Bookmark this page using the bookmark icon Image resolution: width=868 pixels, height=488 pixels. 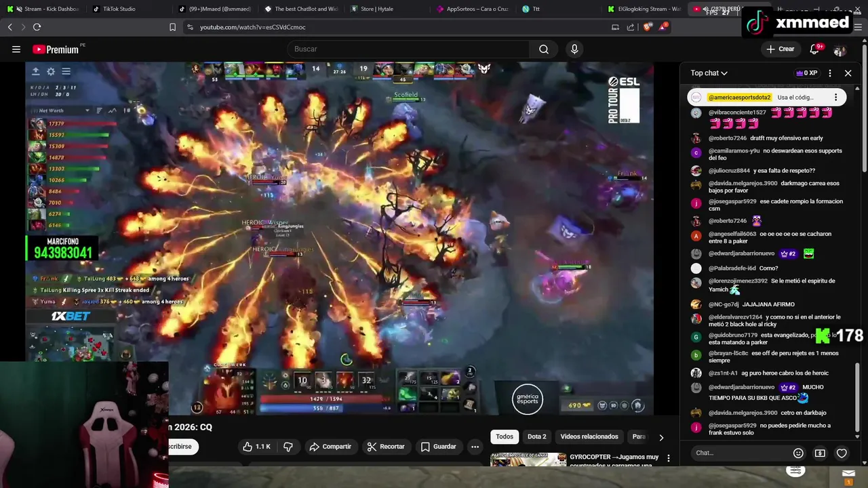(x=172, y=27)
